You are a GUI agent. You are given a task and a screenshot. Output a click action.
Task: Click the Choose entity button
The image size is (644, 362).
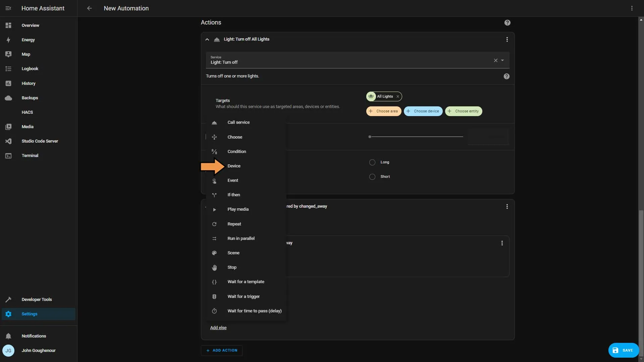point(463,111)
